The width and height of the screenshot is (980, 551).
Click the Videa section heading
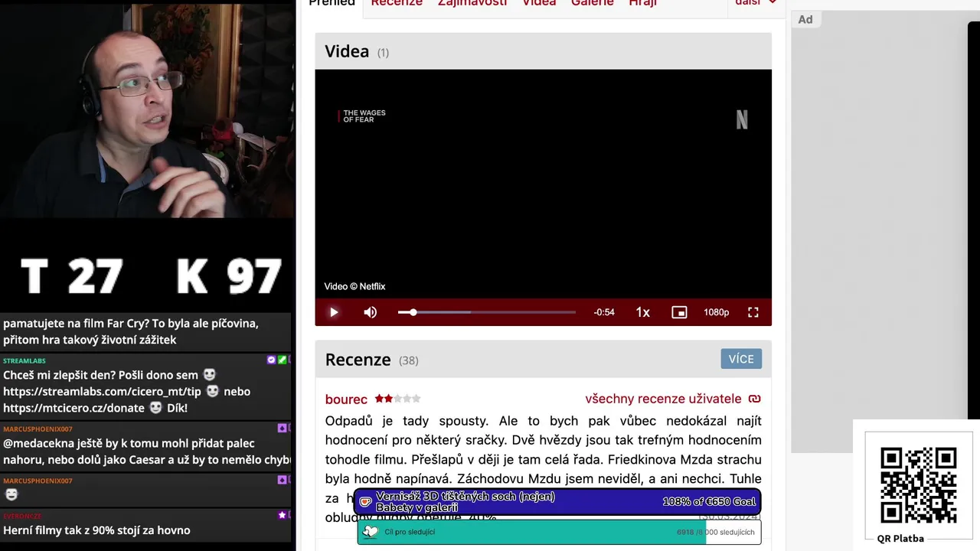pos(347,51)
